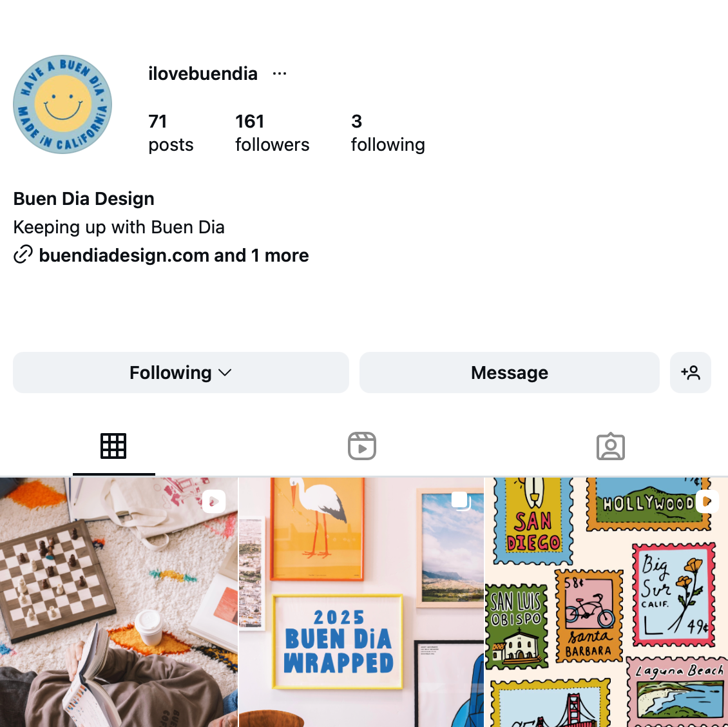View the 161 followers list
This screenshot has height=727, width=728.
pyautogui.click(x=272, y=133)
